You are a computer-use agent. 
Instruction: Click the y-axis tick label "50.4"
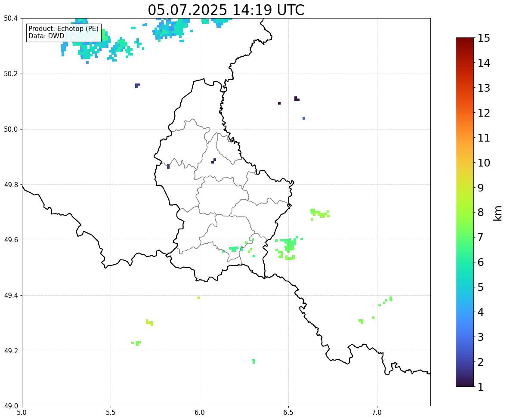click(11, 19)
